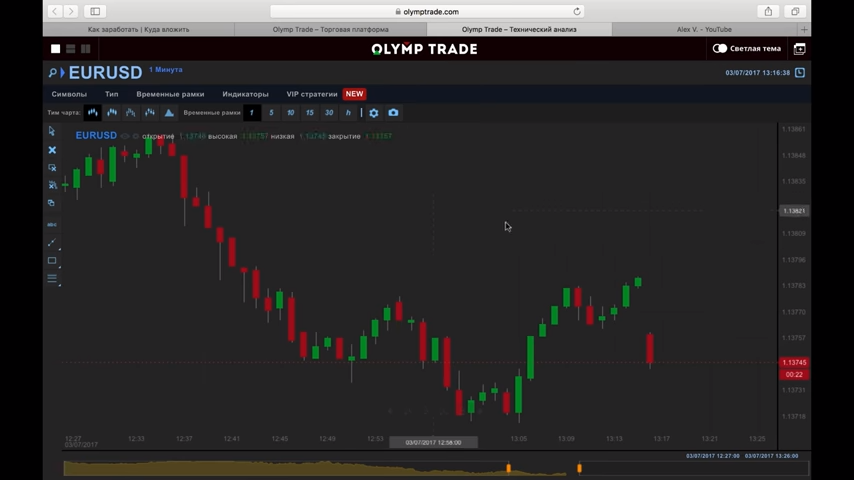The image size is (854, 480).
Task: Select the single chart layout icon
Action: (56, 49)
